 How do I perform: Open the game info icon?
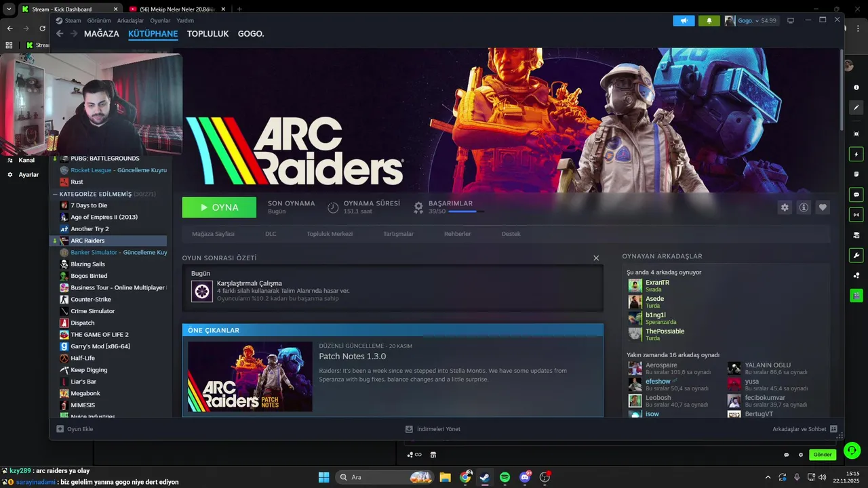point(804,207)
